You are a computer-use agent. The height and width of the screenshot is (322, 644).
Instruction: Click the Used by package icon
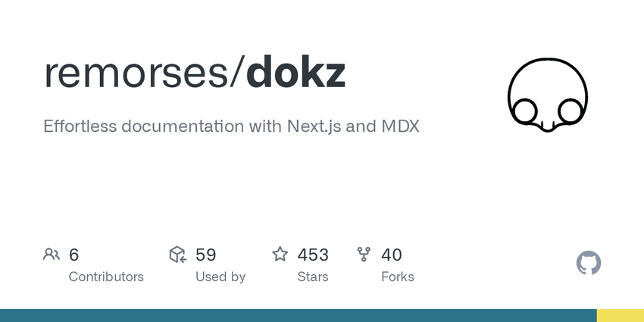click(178, 255)
